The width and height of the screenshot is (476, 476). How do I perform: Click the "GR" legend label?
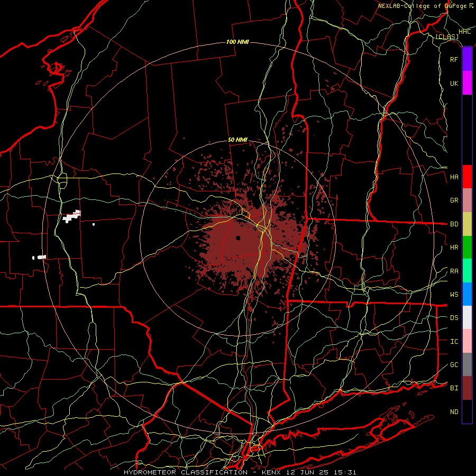click(454, 200)
